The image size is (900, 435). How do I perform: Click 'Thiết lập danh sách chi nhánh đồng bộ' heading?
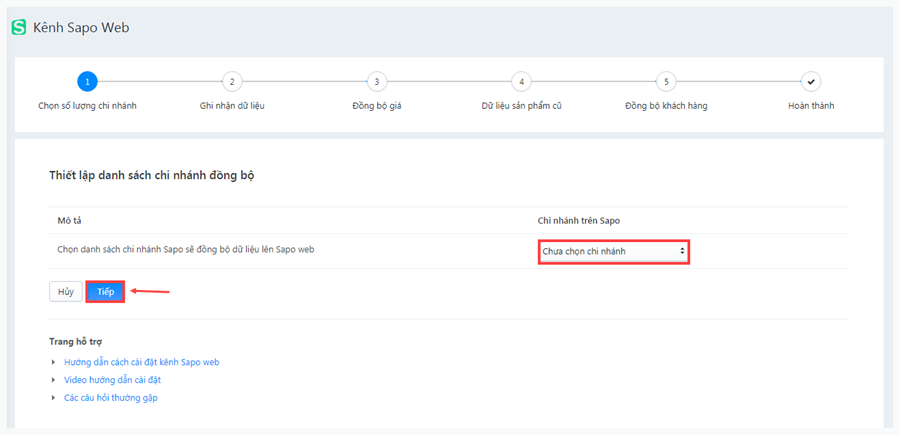152,176
